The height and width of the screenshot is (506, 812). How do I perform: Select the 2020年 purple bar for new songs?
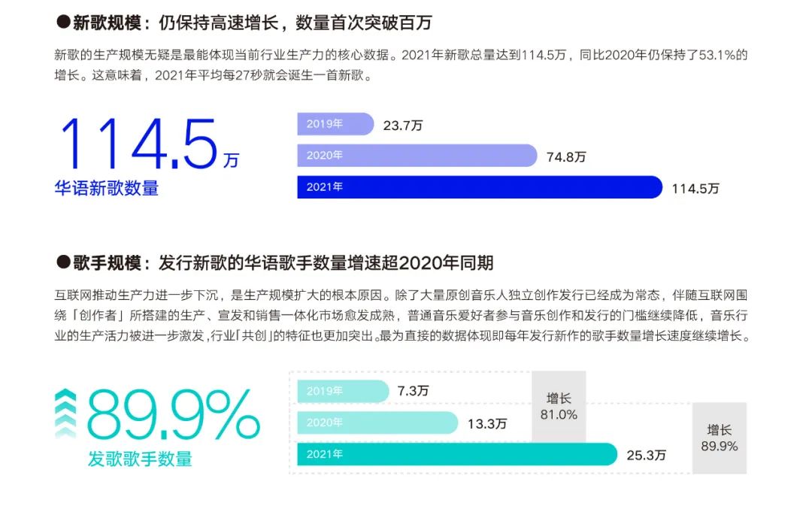[x=417, y=156]
